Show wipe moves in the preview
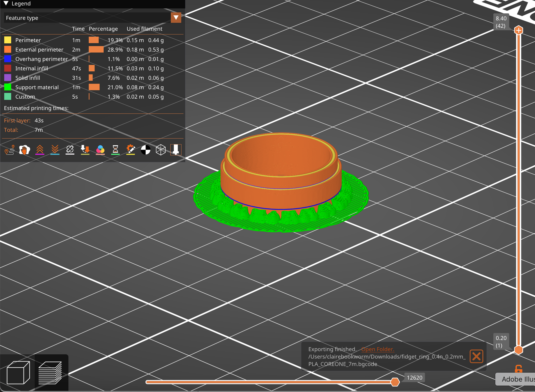This screenshot has width=535, height=392. tap(25, 150)
